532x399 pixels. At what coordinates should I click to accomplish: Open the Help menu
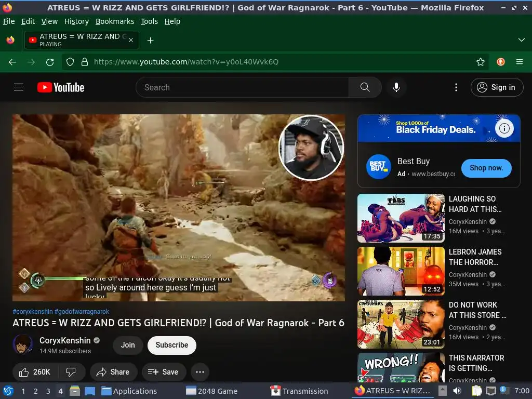point(172,21)
